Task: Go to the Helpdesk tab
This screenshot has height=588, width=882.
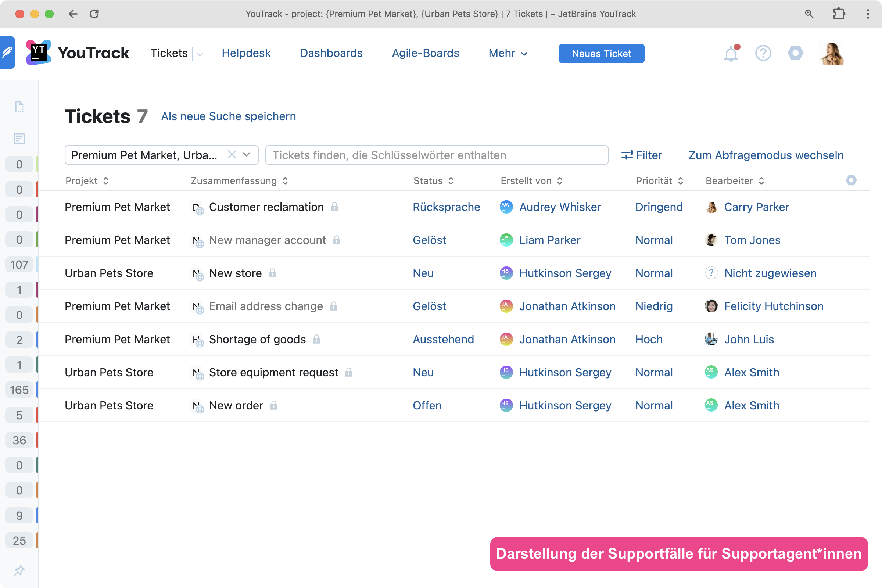Action: click(x=246, y=53)
